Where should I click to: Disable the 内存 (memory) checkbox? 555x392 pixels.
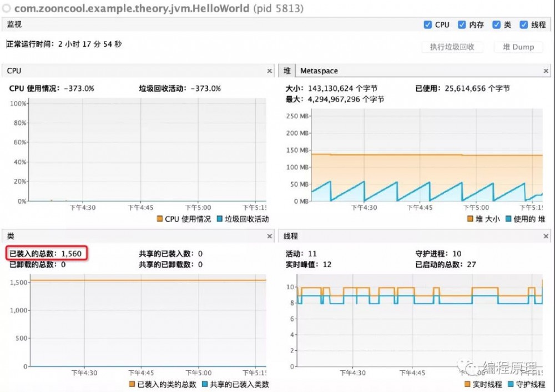point(461,24)
